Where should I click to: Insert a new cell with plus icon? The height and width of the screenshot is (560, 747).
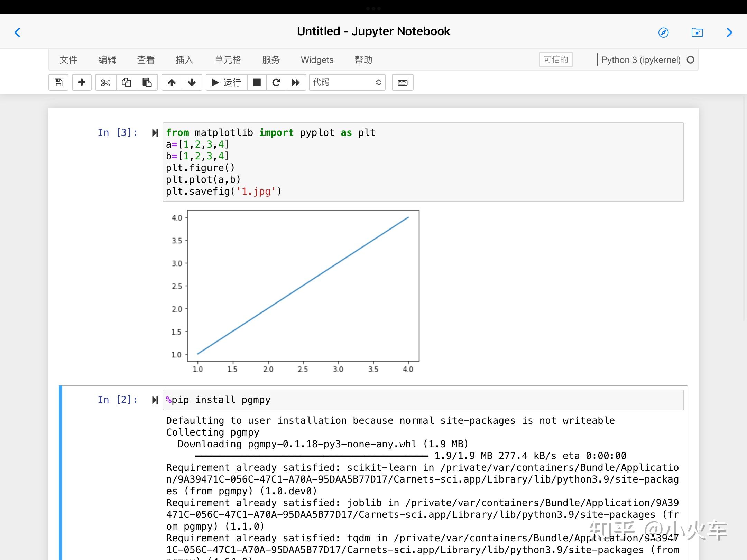[82, 82]
